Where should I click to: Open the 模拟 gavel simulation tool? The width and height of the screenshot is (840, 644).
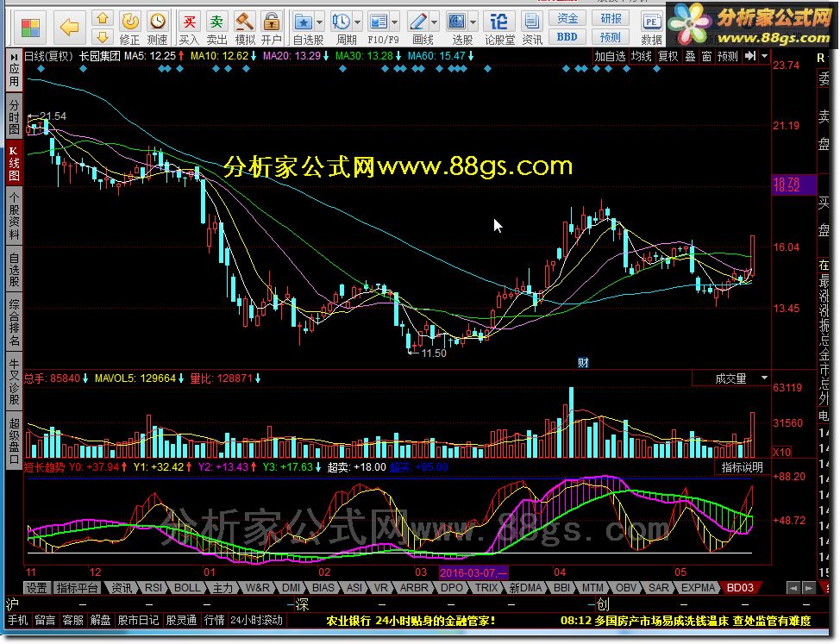click(245, 27)
